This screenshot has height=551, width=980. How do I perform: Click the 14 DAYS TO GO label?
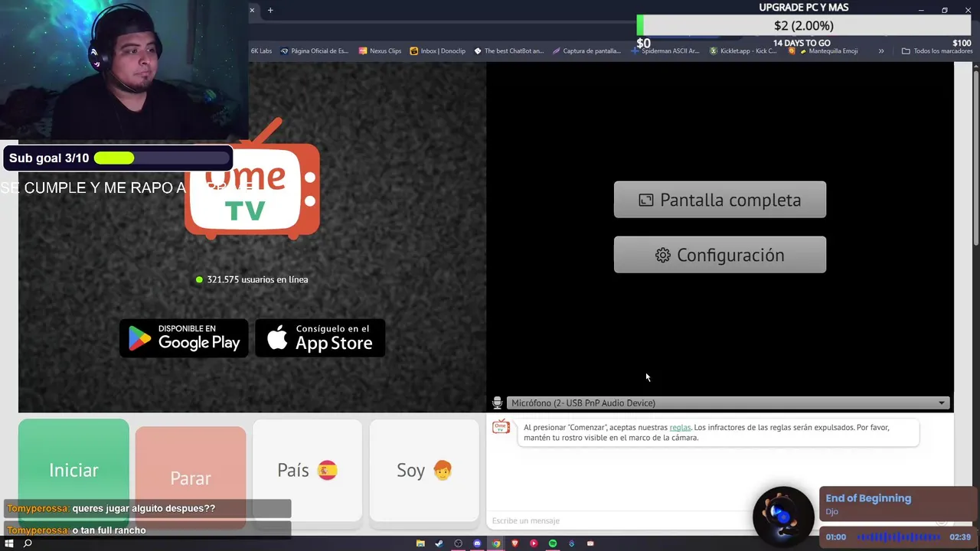coord(802,44)
